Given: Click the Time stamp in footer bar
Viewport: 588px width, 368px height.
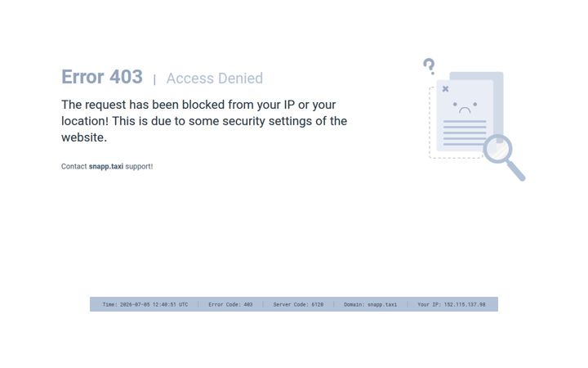Looking at the screenshot, I should (x=145, y=304).
